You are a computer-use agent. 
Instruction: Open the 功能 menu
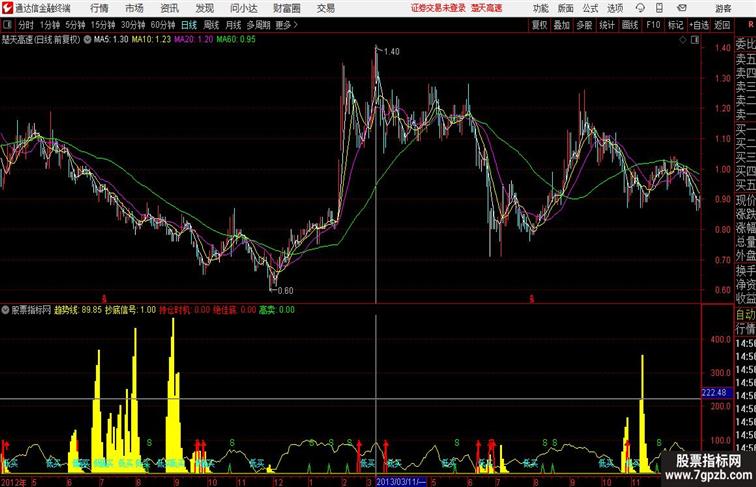pyautogui.click(x=540, y=8)
